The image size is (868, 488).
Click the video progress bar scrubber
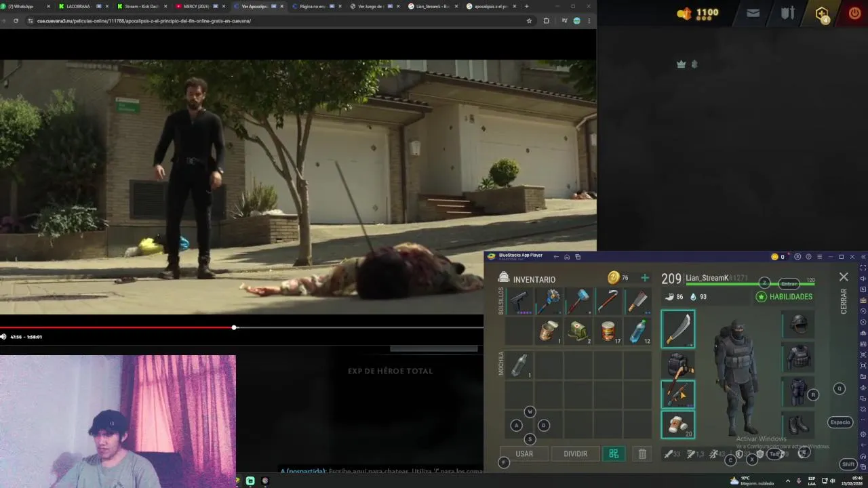(234, 327)
